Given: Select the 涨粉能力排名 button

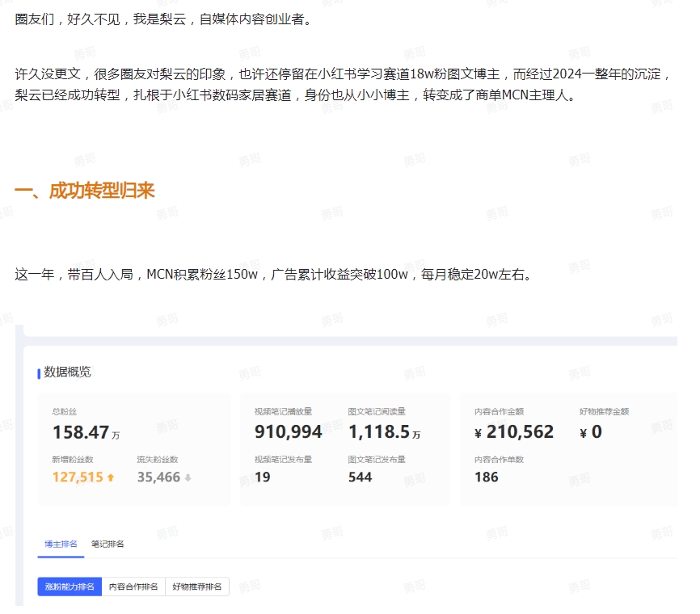Looking at the screenshot, I should pos(70,587).
